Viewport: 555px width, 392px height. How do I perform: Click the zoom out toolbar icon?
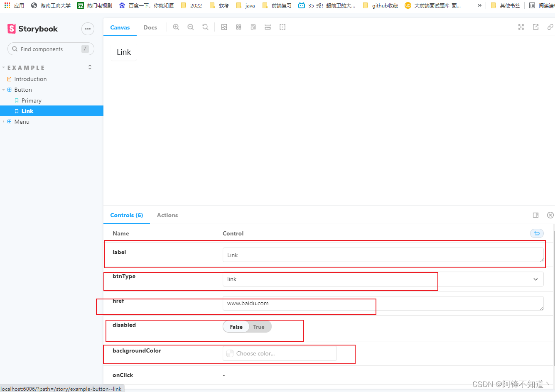[x=191, y=27]
